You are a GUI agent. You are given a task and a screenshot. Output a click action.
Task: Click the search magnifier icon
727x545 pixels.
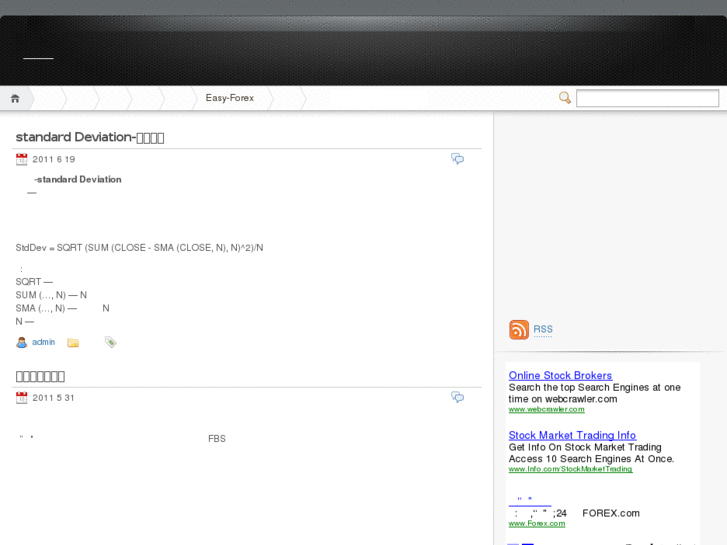point(564,98)
